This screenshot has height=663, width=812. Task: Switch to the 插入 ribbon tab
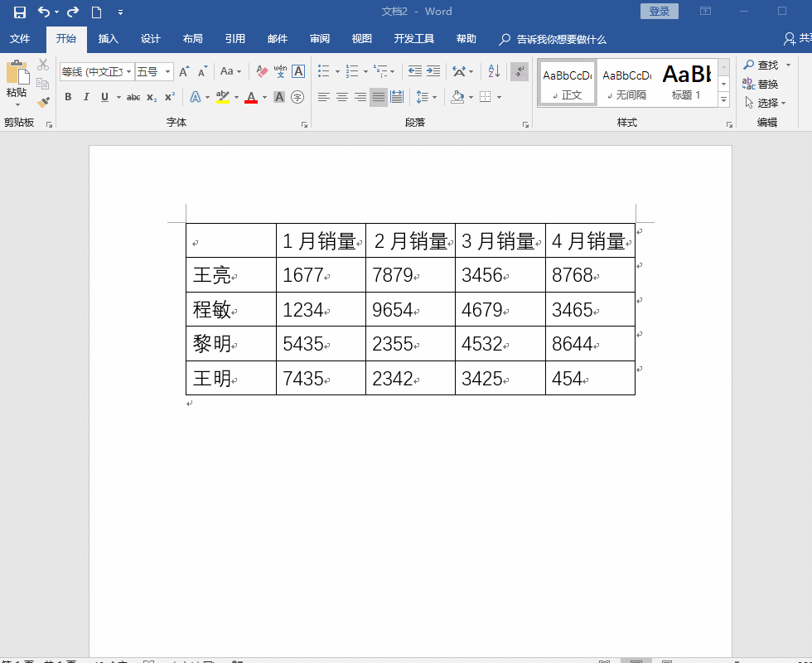(x=108, y=38)
